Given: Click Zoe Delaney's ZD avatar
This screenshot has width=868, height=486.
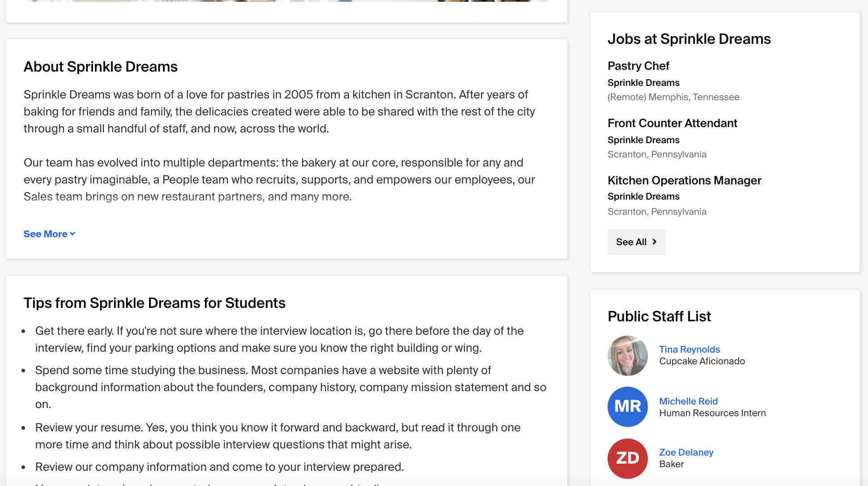Looking at the screenshot, I should pyautogui.click(x=627, y=459).
